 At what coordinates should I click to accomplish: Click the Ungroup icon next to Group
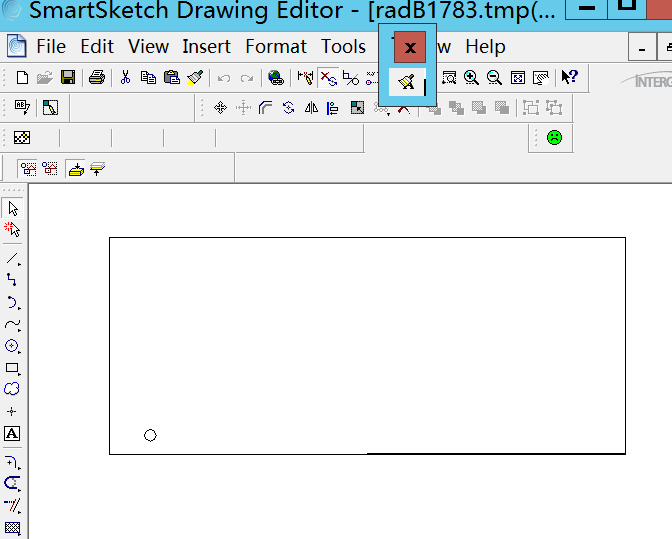pos(554,108)
